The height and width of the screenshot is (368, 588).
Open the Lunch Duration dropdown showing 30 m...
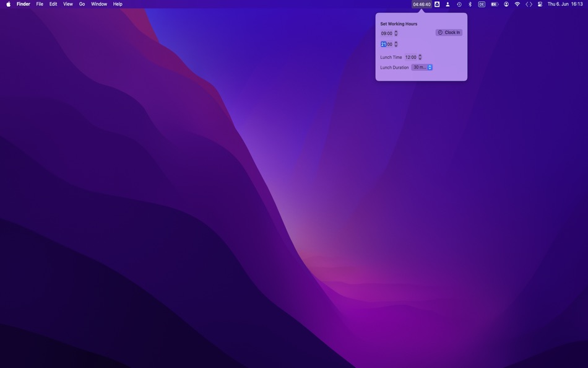tap(422, 67)
